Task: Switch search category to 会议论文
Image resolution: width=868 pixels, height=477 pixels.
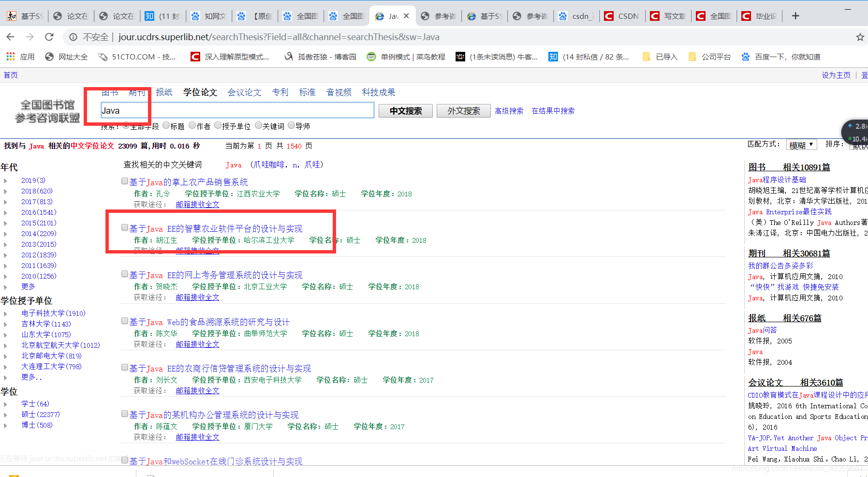Action: pyautogui.click(x=245, y=92)
